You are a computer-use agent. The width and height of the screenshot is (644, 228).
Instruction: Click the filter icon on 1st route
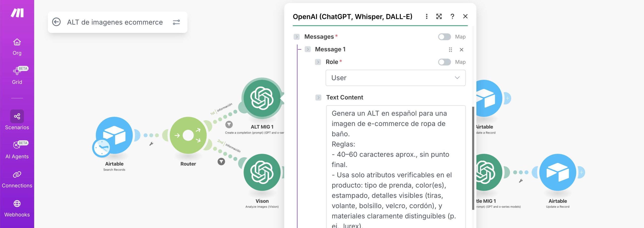(229, 124)
